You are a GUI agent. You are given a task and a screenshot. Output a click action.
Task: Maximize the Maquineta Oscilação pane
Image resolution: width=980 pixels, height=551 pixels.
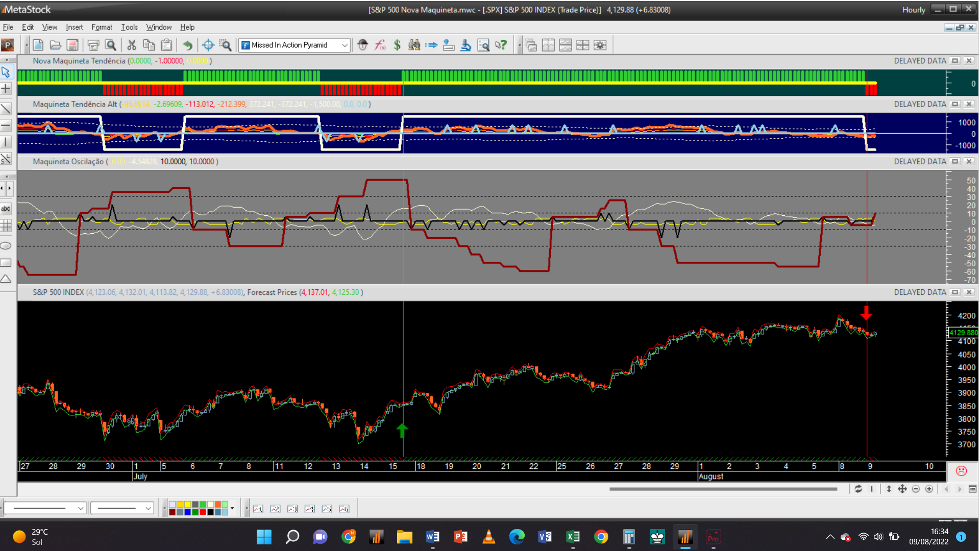point(955,161)
